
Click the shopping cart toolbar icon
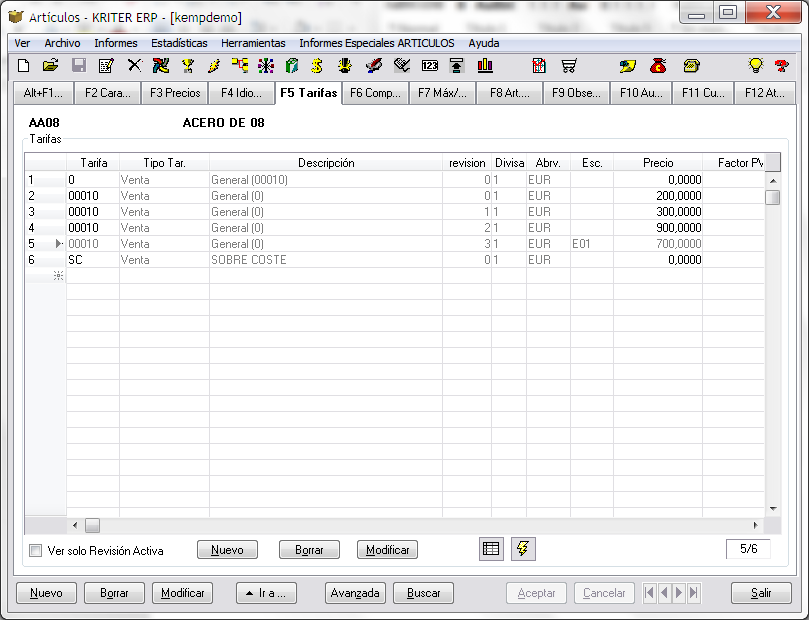point(569,66)
